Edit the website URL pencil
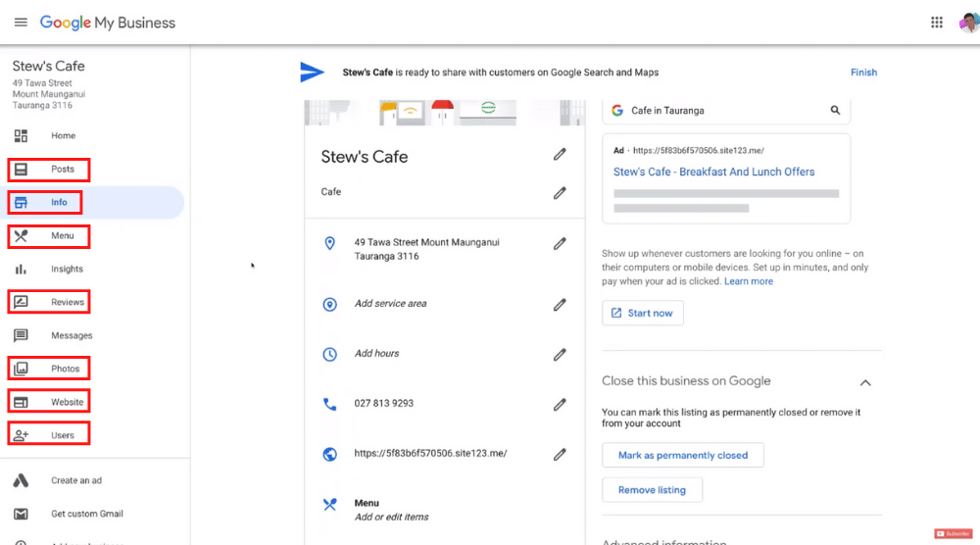This screenshot has width=980, height=545. (560, 455)
